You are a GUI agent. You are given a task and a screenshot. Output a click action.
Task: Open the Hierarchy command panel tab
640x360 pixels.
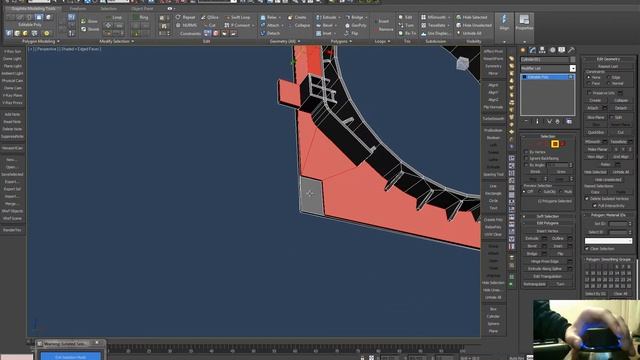(x=542, y=50)
